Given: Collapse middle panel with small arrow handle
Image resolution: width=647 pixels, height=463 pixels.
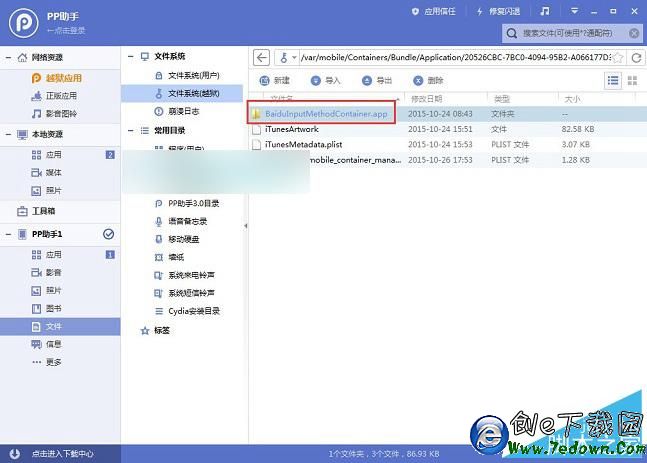Looking at the screenshot, I should 246,226.
